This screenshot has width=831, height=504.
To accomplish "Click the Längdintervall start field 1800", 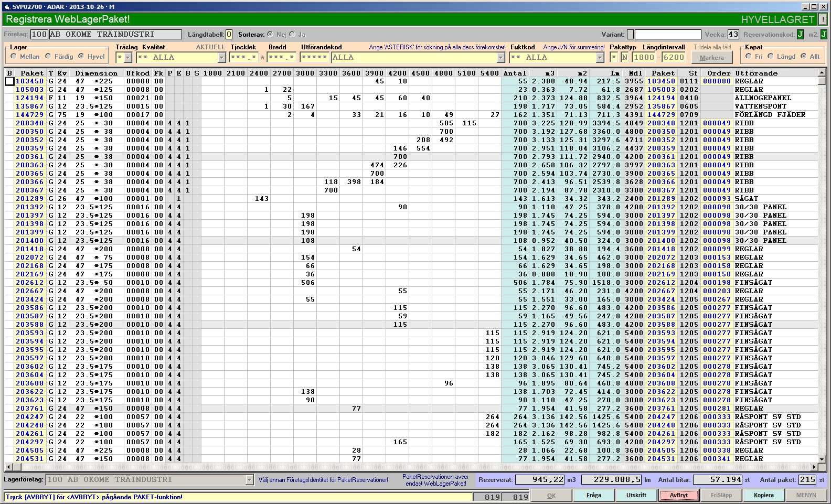I will click(644, 57).
